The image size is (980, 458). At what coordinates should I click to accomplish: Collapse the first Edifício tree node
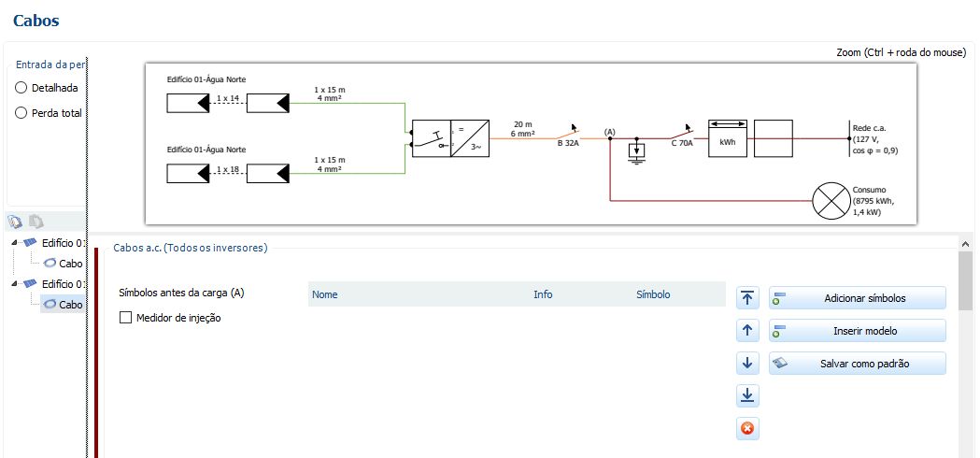tap(16, 243)
